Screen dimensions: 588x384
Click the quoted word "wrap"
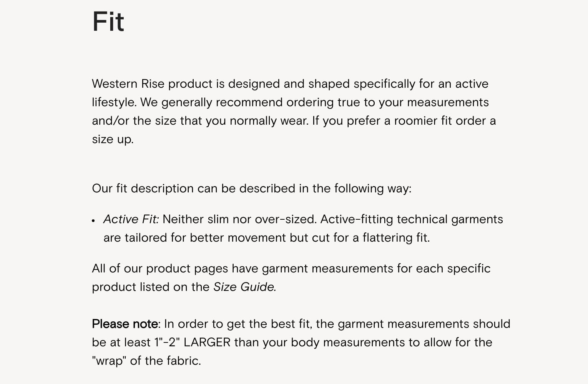pyautogui.click(x=109, y=361)
